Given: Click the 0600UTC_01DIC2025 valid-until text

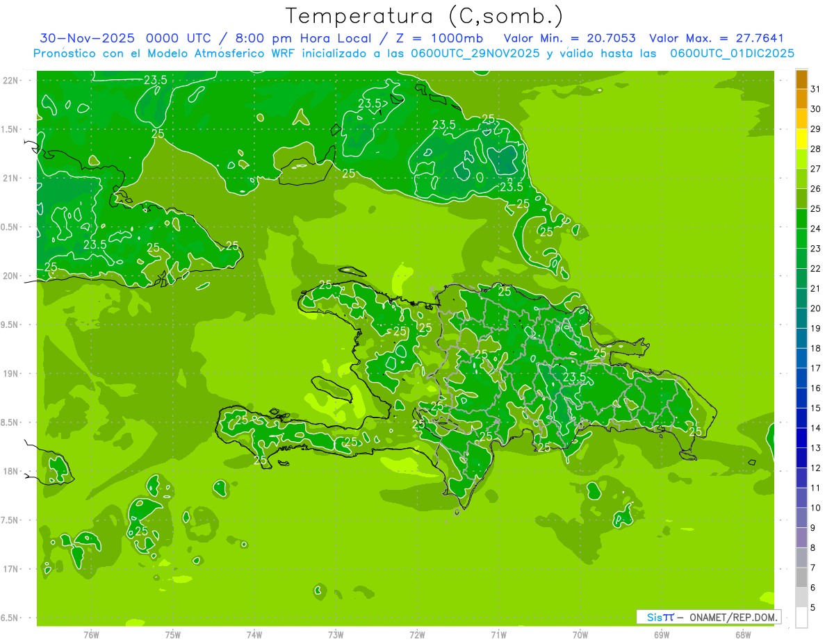Looking at the screenshot, I should click(x=732, y=53).
